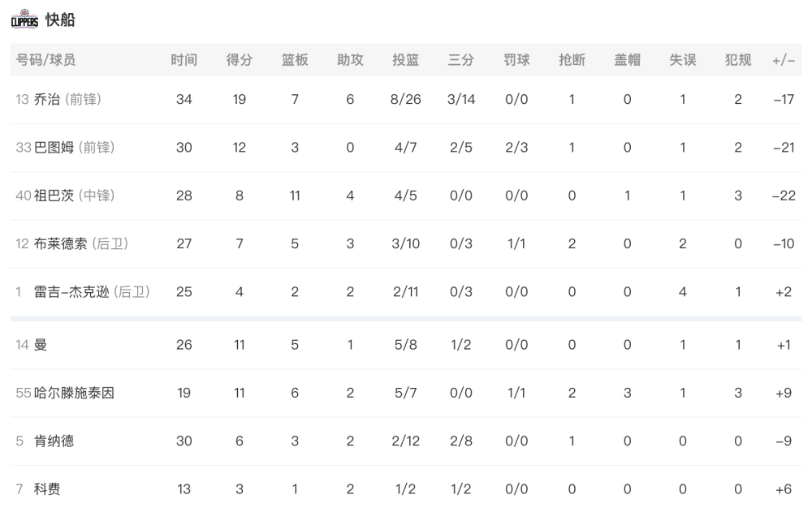Viewport: 812px width, 512px height.
Task: Click player 肯纳德 name
Action: tap(54, 441)
